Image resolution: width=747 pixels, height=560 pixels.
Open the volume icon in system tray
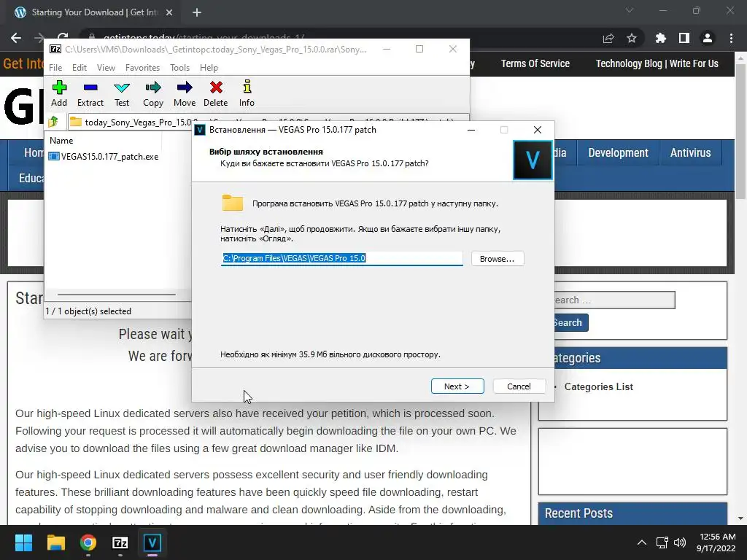pos(680,542)
